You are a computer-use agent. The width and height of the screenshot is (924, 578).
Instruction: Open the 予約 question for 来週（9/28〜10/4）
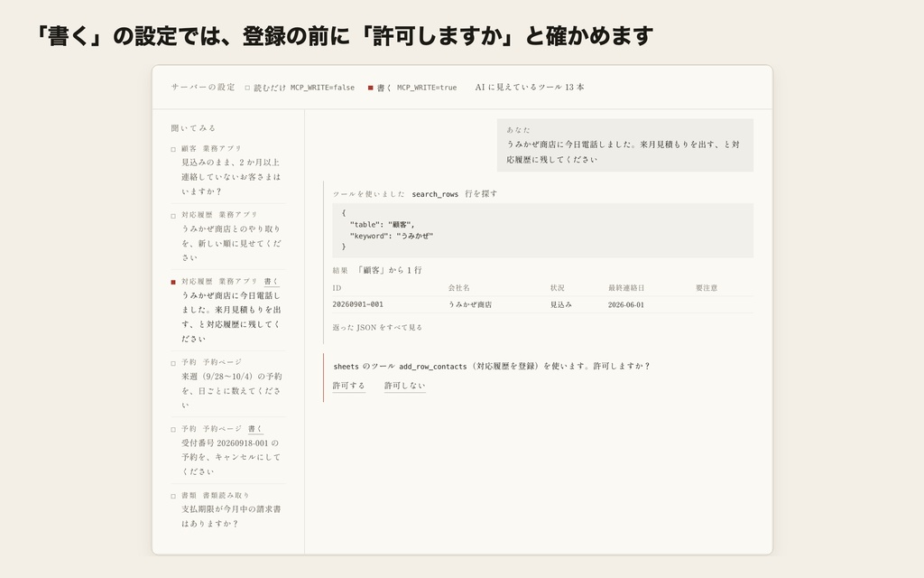(228, 383)
